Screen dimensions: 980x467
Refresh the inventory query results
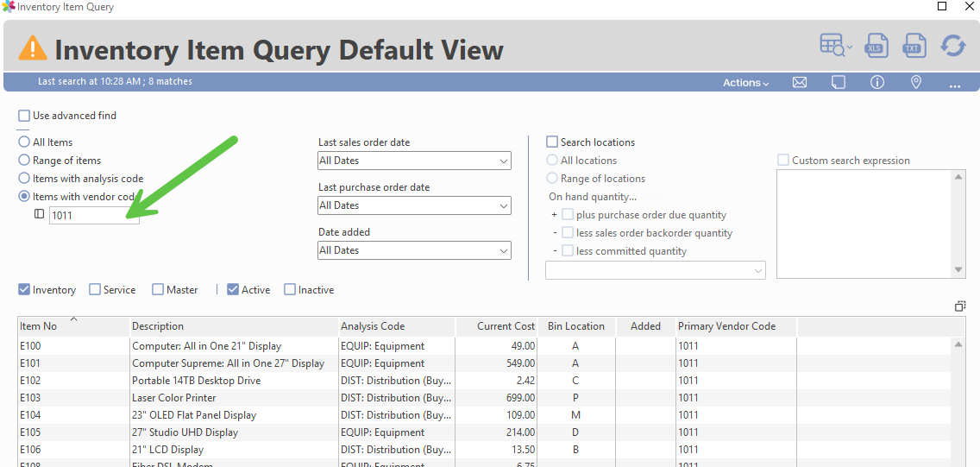(952, 47)
